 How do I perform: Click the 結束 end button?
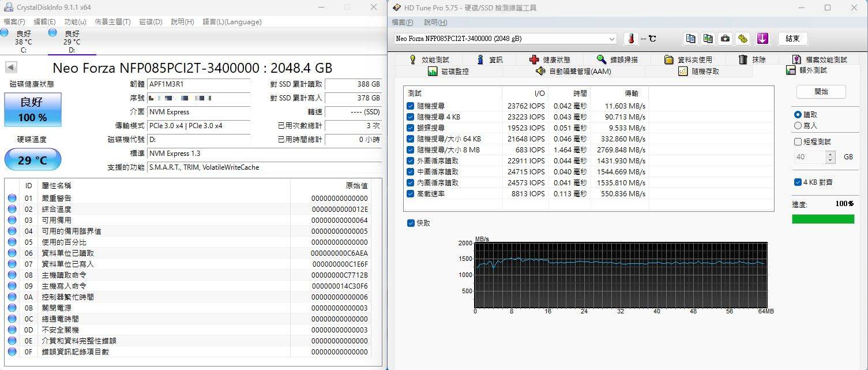tap(792, 38)
